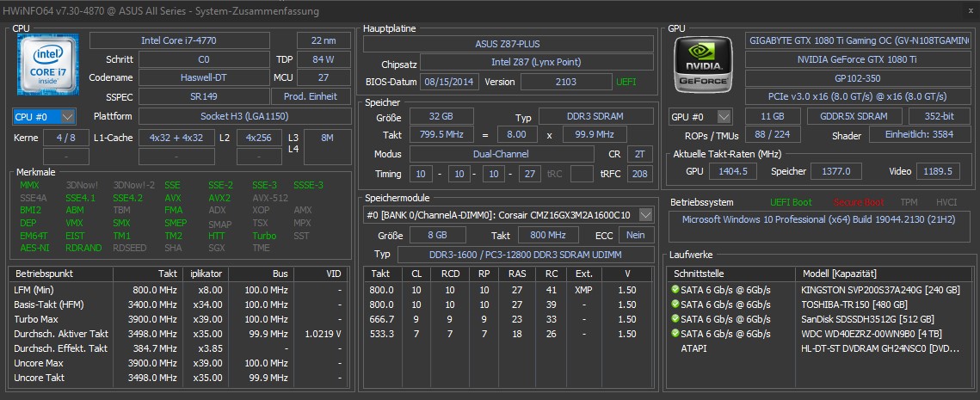Click green status icon for KINGSTON drive
The height and width of the screenshot is (400, 980).
click(675, 290)
